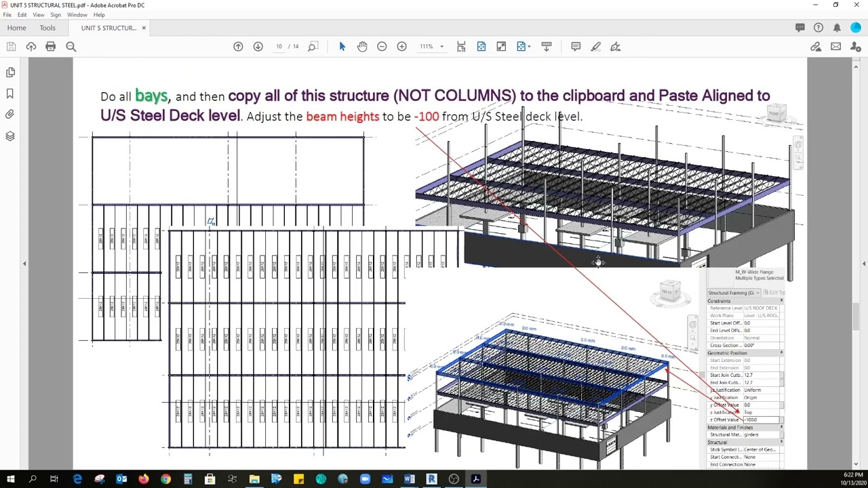Open Revit from the taskbar
The image size is (868, 488).
coord(431,479)
